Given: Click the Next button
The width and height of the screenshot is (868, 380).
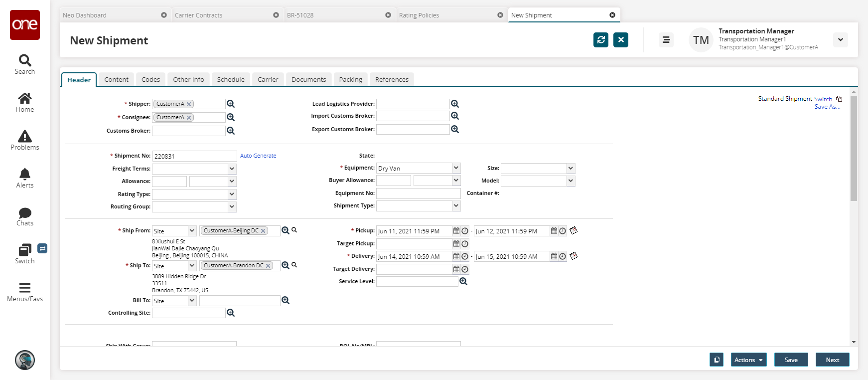Looking at the screenshot, I should pos(832,360).
